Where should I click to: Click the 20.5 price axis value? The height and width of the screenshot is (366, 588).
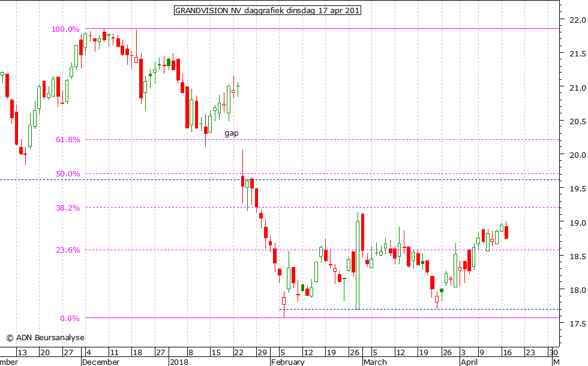pyautogui.click(x=577, y=121)
